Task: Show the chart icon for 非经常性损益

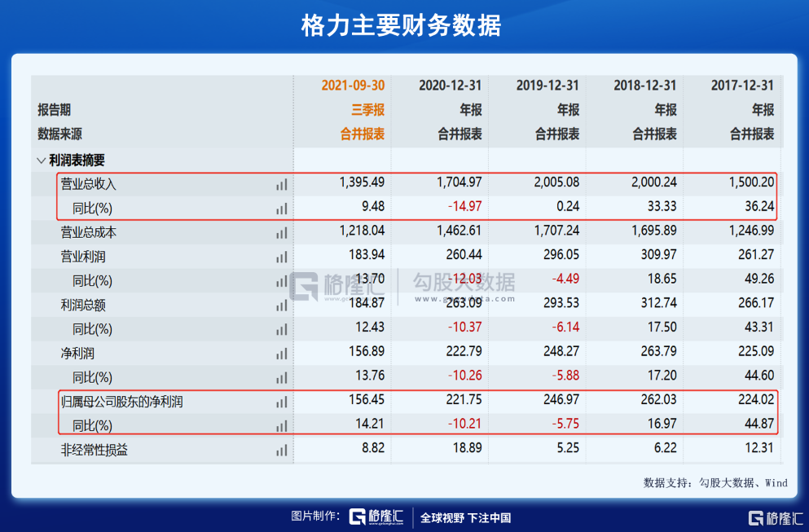Action: [x=281, y=451]
